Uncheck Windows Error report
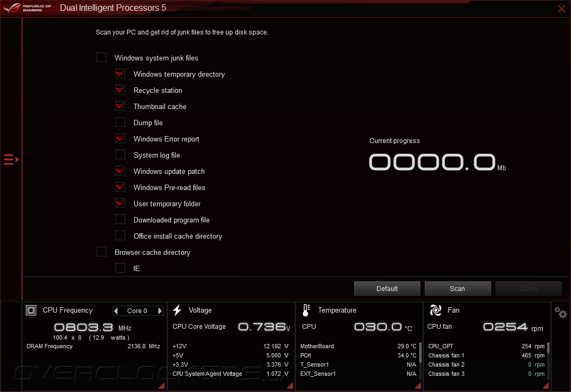 point(120,138)
